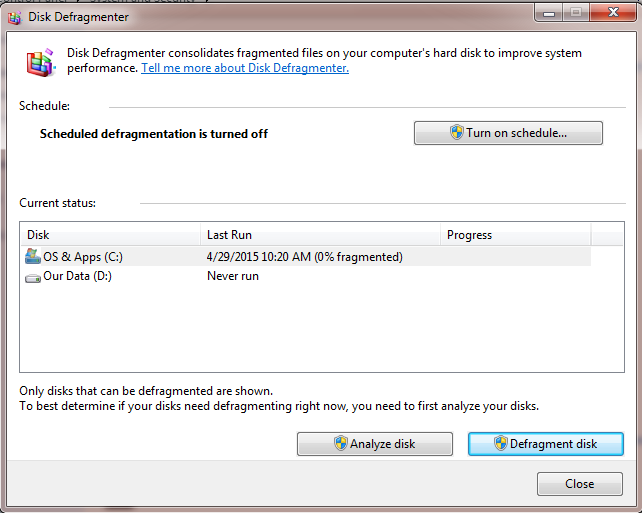Viewport: 642px width, 513px height.
Task: Click the large Disk Defragmenter logo icon
Action: (x=41, y=62)
